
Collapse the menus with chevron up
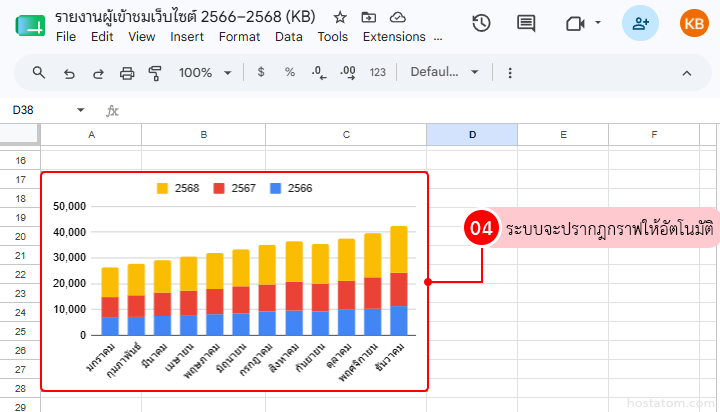[x=686, y=73]
